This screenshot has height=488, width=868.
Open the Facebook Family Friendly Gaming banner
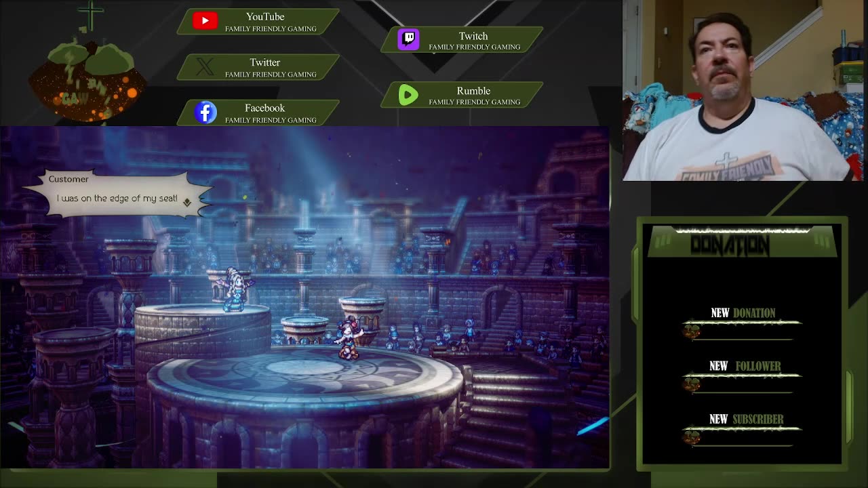point(258,113)
